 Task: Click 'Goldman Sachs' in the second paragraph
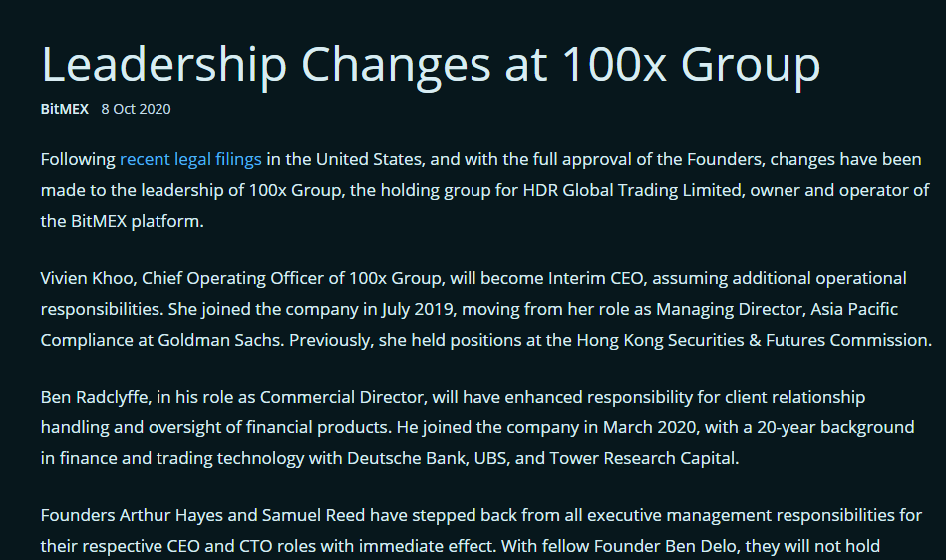[219, 340]
